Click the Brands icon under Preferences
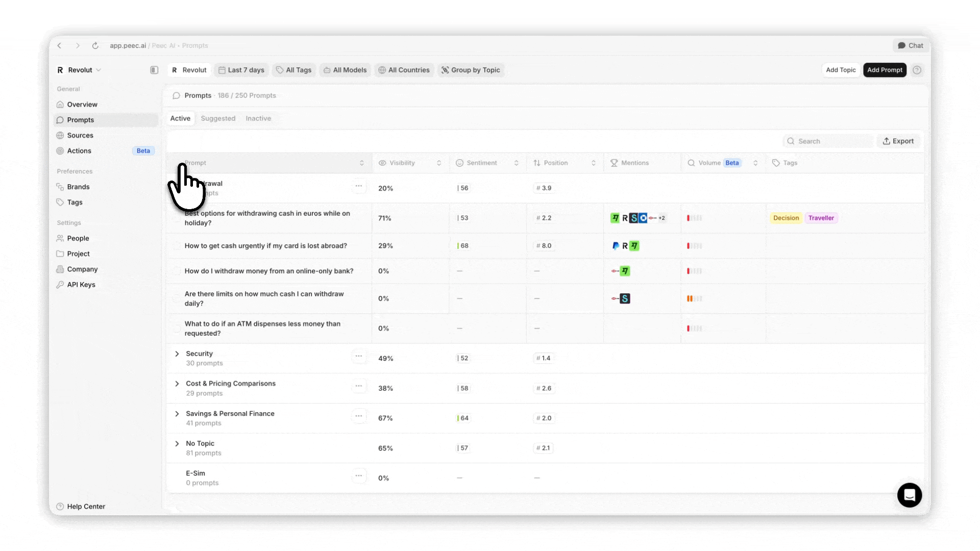 60,186
